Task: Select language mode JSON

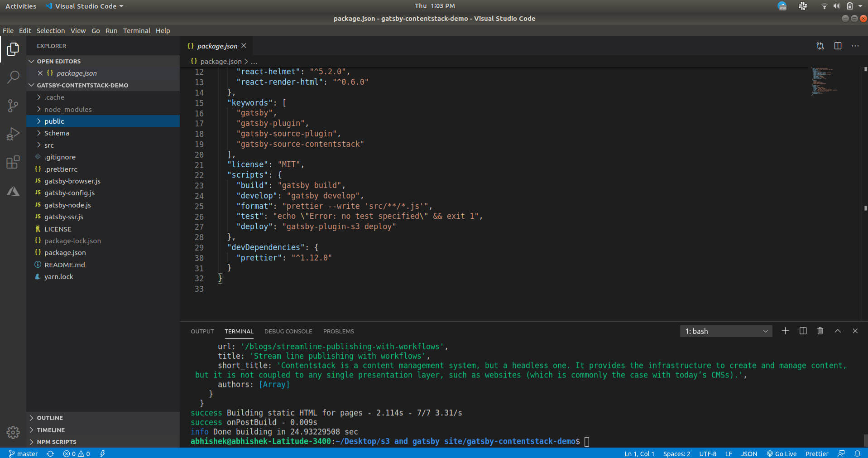Action: coord(748,453)
